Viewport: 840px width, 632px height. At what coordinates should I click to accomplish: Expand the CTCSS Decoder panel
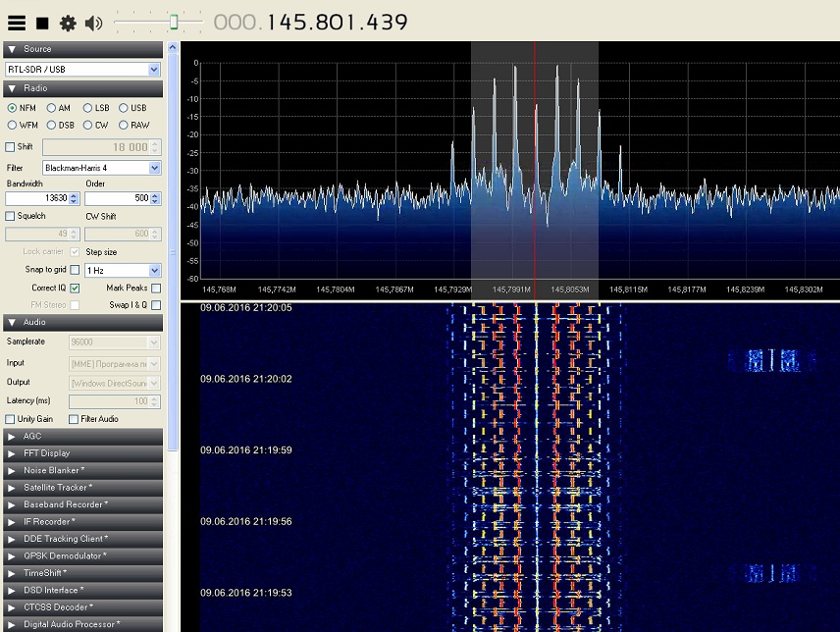point(83,607)
